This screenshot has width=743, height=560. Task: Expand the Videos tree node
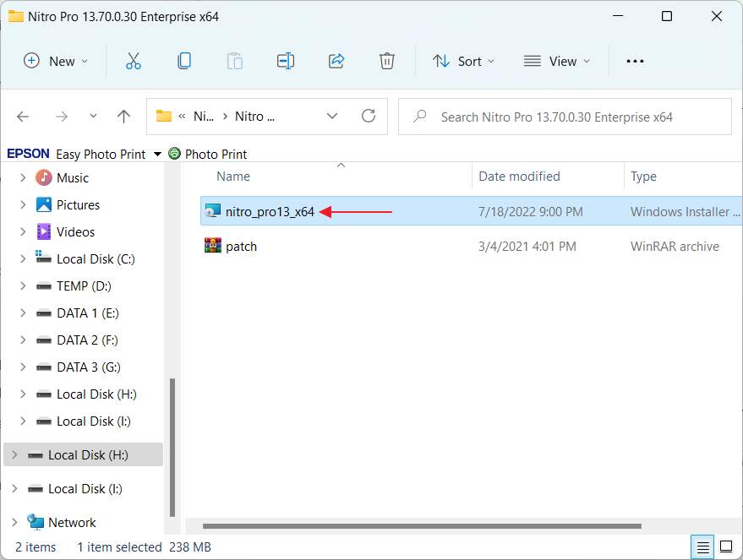tap(22, 232)
